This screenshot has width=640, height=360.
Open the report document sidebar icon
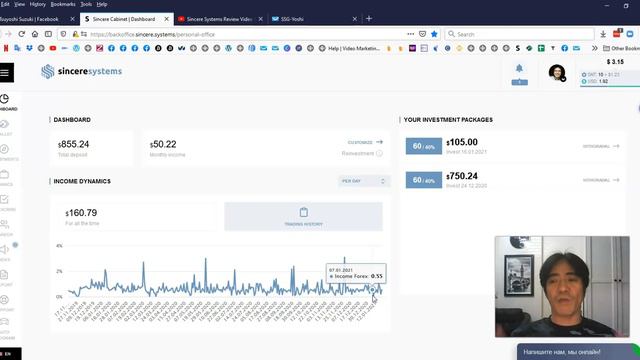4,275
